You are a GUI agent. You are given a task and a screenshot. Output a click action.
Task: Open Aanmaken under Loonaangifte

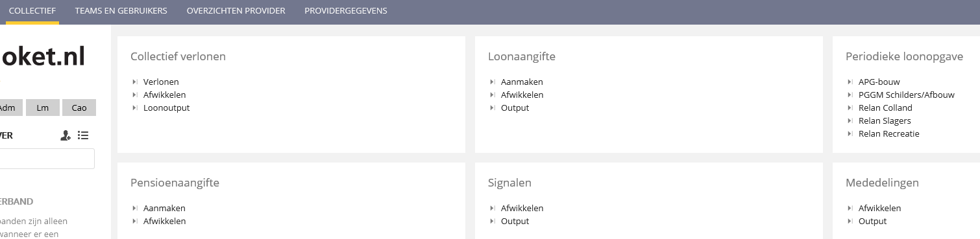522,82
